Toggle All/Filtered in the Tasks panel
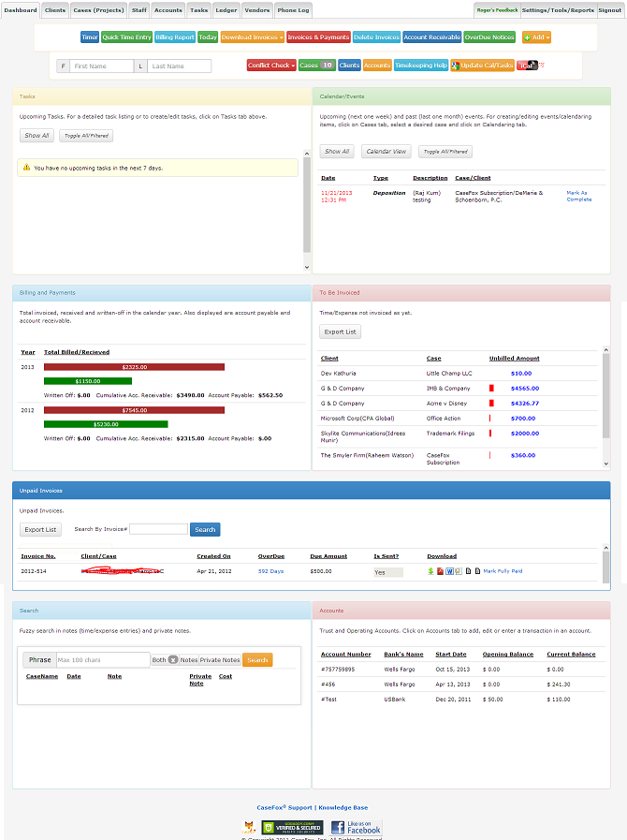 pyautogui.click(x=86, y=136)
